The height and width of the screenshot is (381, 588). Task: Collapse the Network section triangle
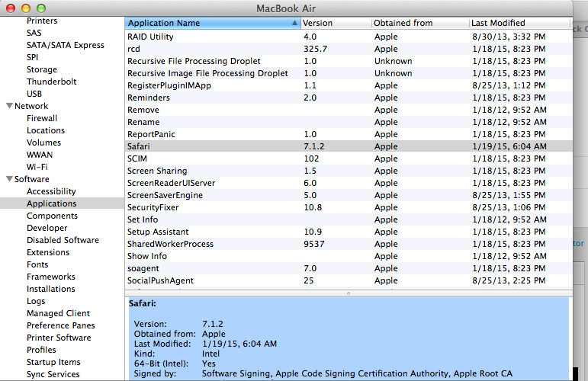click(x=10, y=106)
